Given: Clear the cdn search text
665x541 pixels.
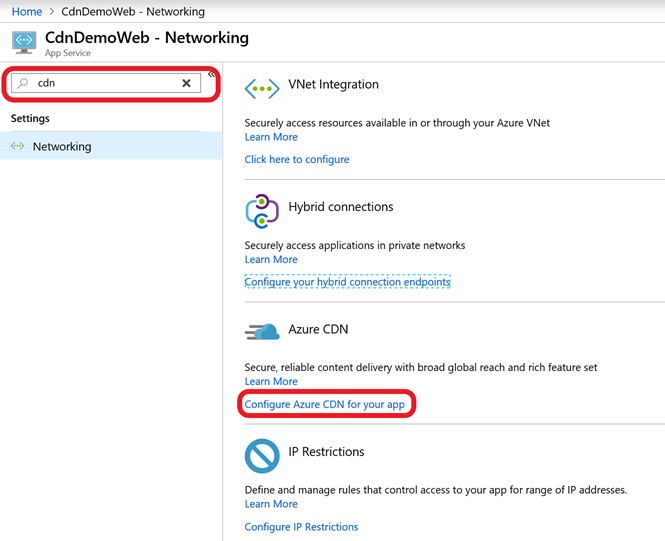Looking at the screenshot, I should 186,83.
